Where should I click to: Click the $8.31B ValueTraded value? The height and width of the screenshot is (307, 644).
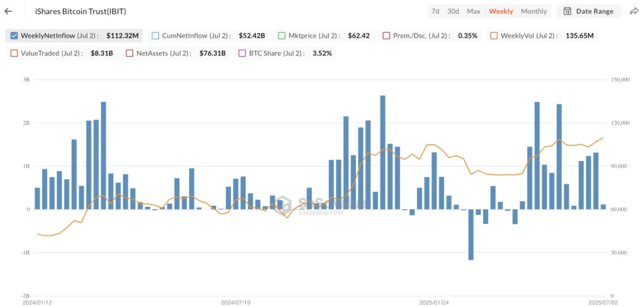click(102, 53)
